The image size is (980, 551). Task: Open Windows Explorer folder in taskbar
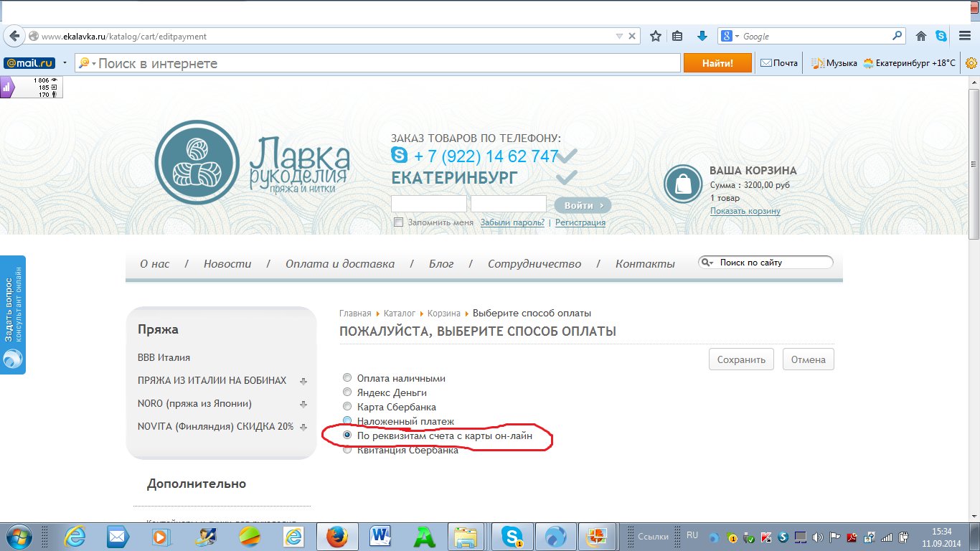point(466,536)
